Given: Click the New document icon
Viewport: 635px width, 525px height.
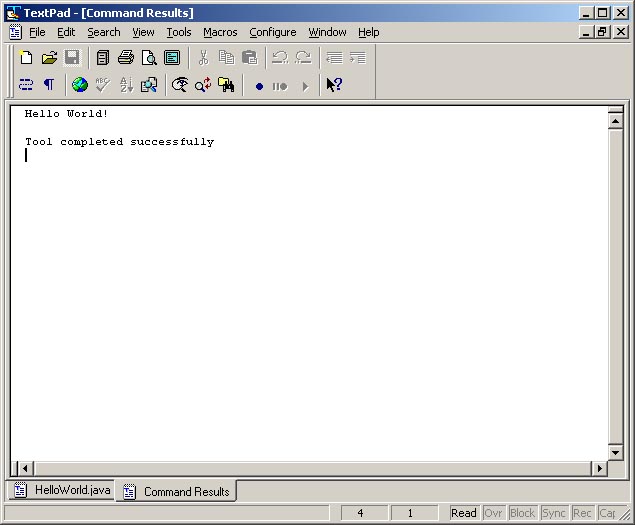Looking at the screenshot, I should click(x=26, y=58).
